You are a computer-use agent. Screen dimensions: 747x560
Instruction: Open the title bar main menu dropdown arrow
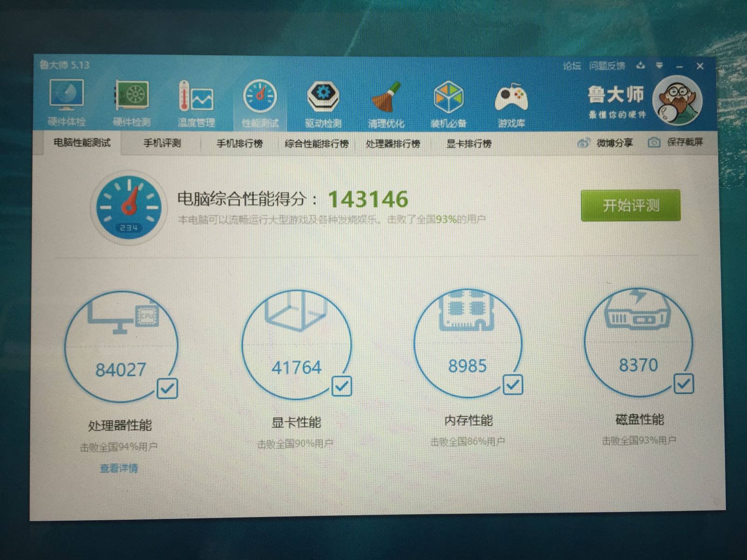pos(659,65)
